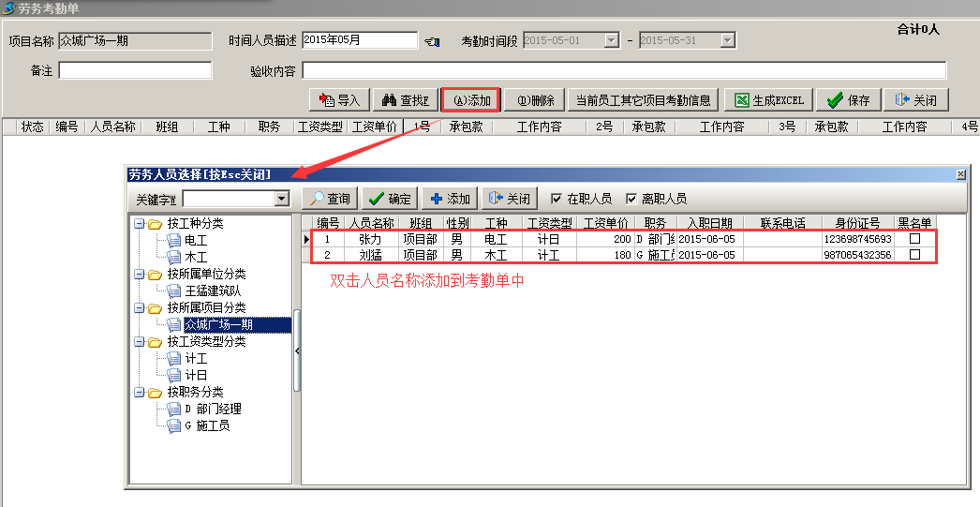Select the 计日 wage type tree item
Image resolution: width=980 pixels, height=507 pixels.
tap(196, 375)
